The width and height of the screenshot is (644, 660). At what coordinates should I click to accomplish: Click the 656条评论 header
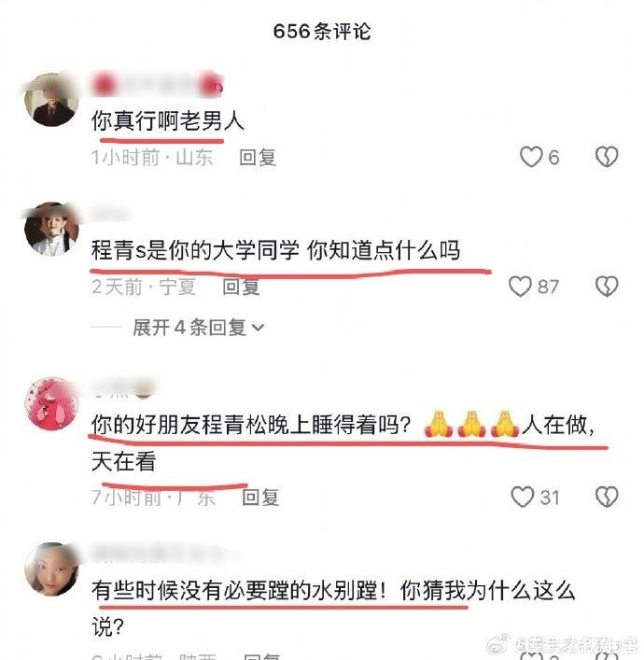coord(322,32)
